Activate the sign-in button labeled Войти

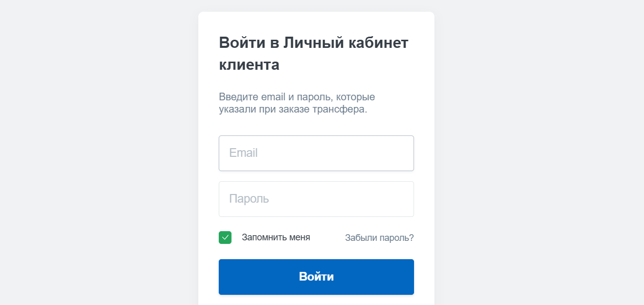pos(316,276)
